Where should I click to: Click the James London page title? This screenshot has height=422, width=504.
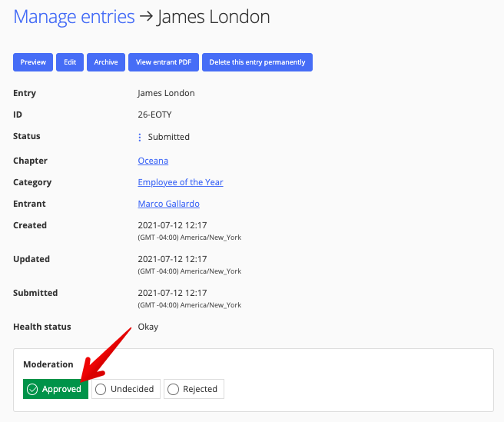214,17
